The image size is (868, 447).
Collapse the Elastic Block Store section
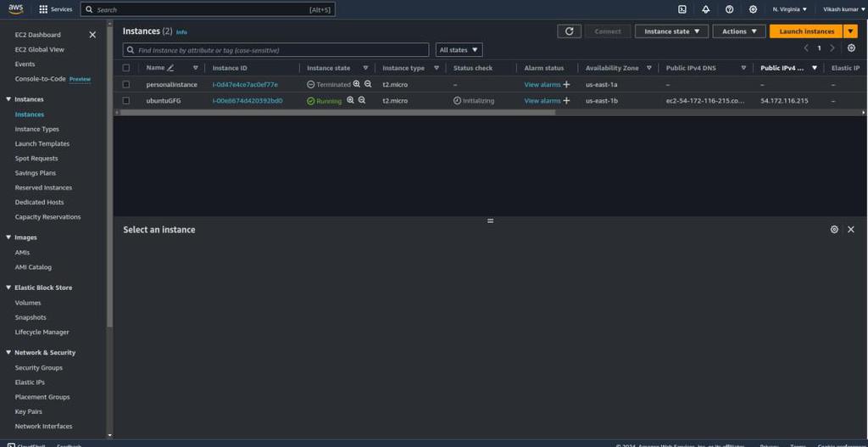coord(8,288)
